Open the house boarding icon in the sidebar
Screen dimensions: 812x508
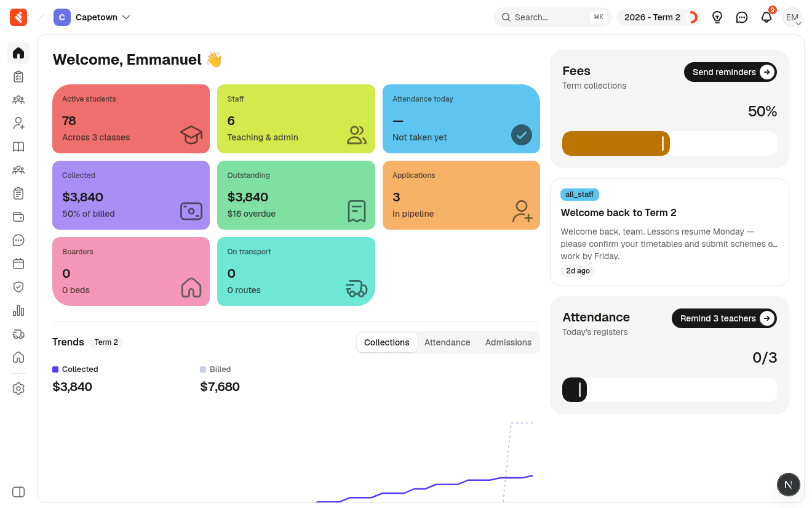pos(18,357)
